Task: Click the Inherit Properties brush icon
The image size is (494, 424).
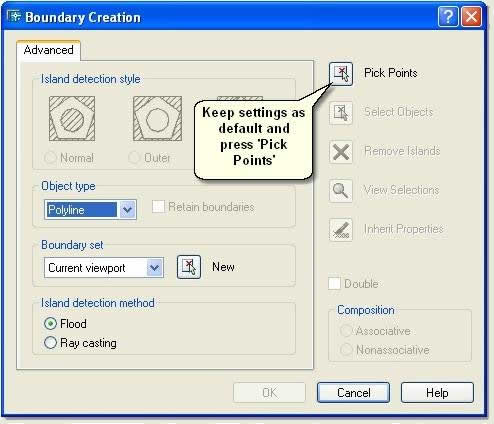Action: pyautogui.click(x=341, y=230)
